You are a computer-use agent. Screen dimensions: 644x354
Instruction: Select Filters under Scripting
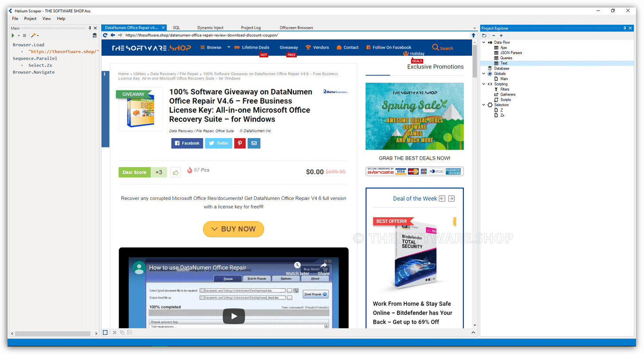point(504,89)
